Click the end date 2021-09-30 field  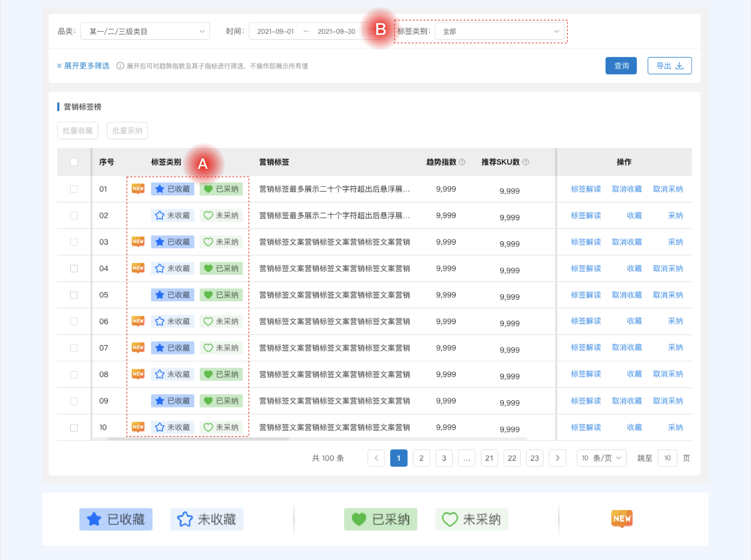(x=336, y=31)
